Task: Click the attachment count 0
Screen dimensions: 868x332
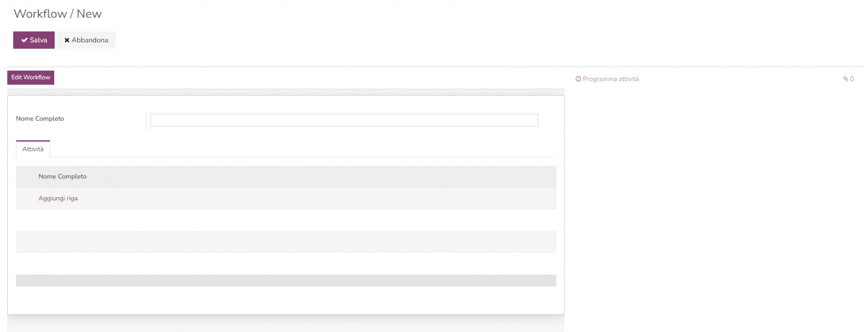Action: 851,79
